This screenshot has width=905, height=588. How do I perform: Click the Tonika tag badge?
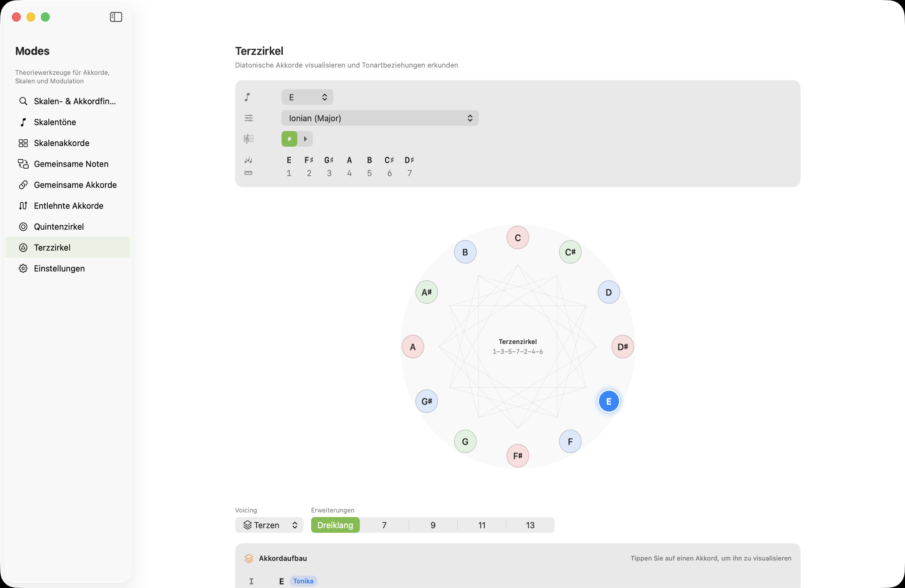[x=303, y=581]
